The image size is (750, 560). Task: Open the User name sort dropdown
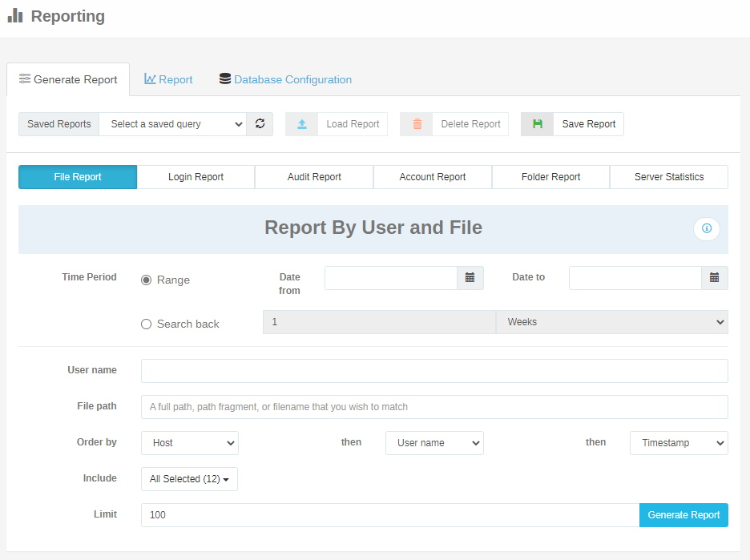(434, 443)
